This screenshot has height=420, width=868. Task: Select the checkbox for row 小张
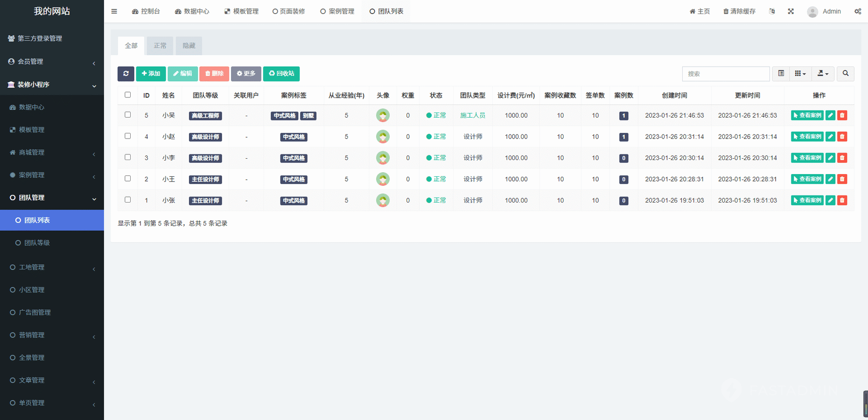pyautogui.click(x=127, y=200)
